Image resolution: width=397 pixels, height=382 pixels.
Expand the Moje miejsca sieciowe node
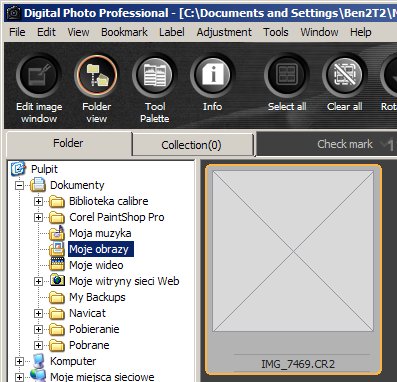pyautogui.click(x=19, y=377)
